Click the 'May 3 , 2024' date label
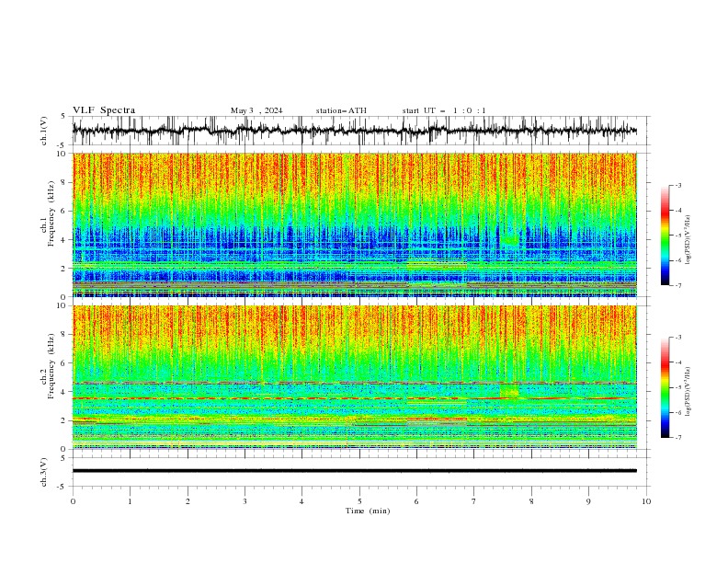This screenshot has height=563, width=728. (x=256, y=110)
